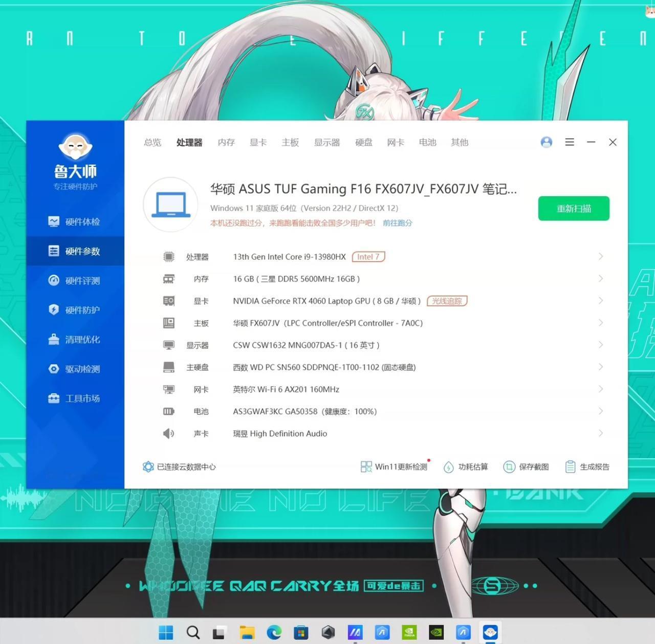Open taskbar Search icon
This screenshot has height=644, width=655.
click(193, 633)
